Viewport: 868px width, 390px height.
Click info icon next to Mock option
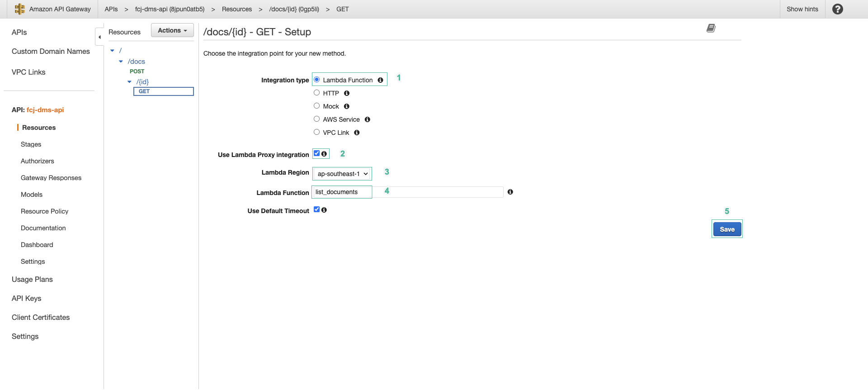tap(347, 106)
